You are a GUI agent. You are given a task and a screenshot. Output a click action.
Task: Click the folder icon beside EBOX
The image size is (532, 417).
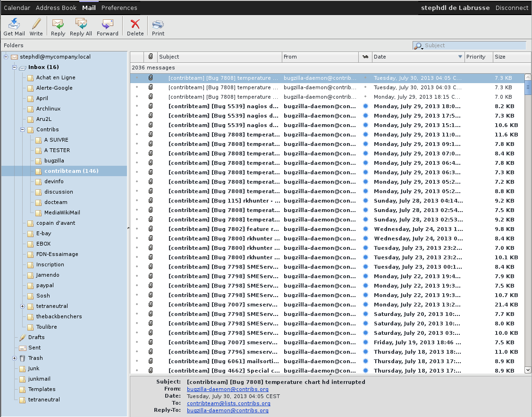(31, 244)
